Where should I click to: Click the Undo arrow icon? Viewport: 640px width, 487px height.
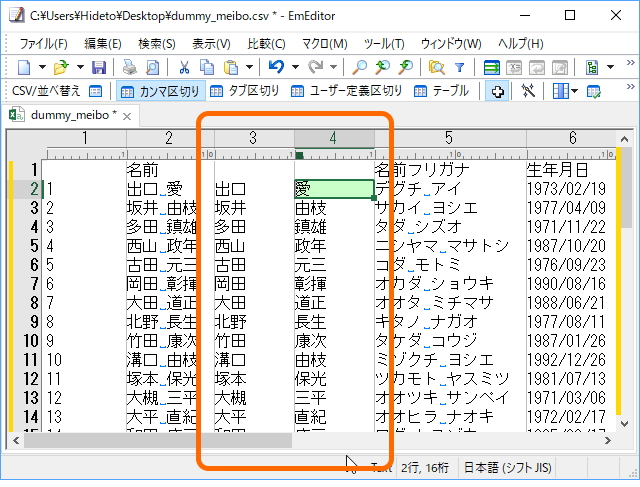pos(276,67)
